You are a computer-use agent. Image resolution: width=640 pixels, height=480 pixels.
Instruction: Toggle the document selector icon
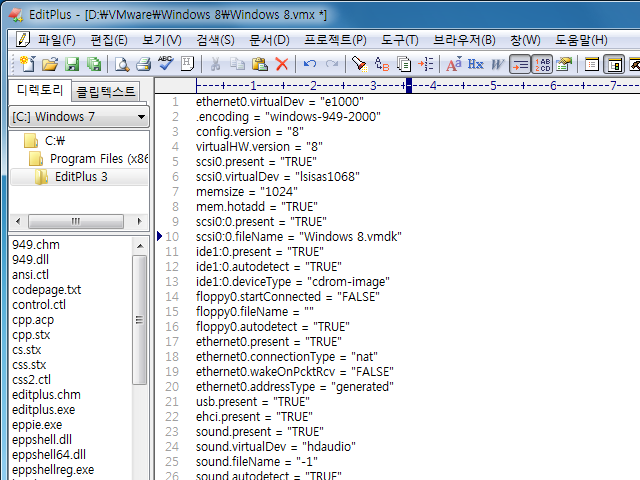pos(591,64)
